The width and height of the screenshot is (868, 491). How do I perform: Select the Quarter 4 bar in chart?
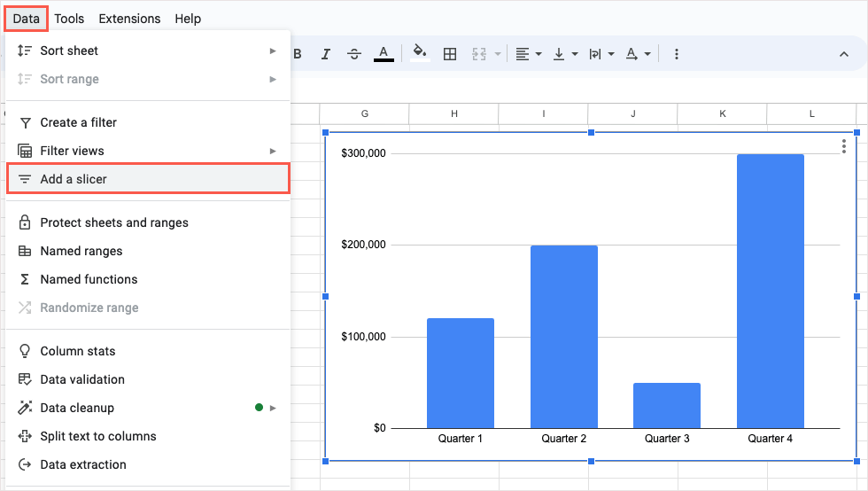(770, 291)
